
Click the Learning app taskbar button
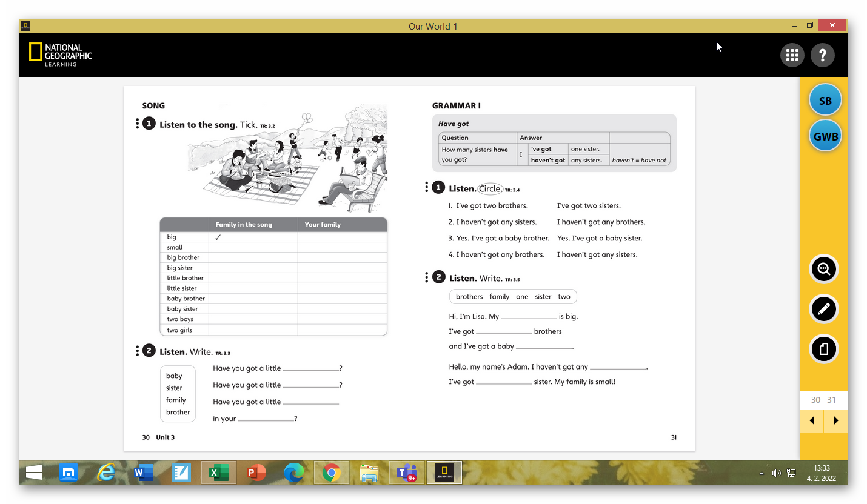point(444,472)
